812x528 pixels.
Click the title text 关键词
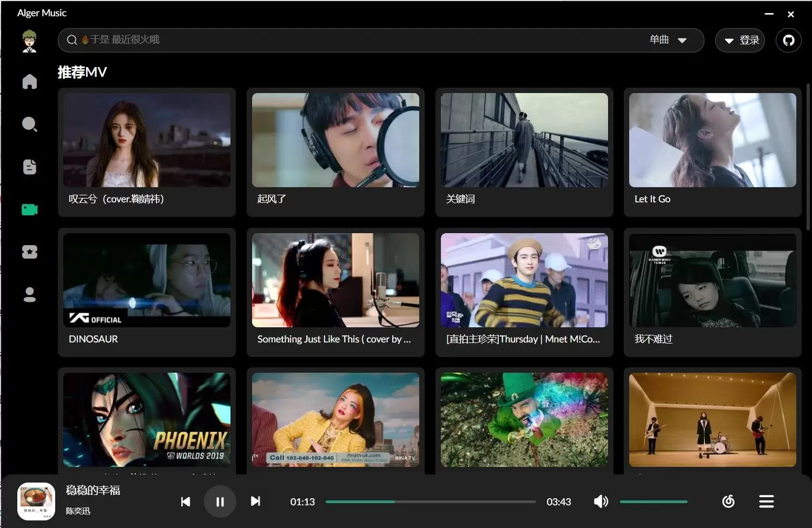[x=460, y=199]
